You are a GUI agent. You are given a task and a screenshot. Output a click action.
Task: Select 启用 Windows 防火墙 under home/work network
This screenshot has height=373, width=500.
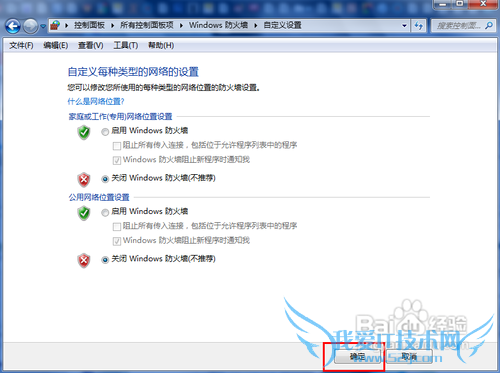(105, 132)
